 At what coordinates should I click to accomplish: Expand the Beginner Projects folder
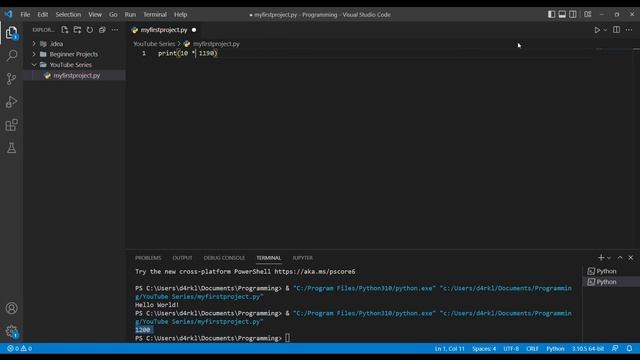coord(74,54)
